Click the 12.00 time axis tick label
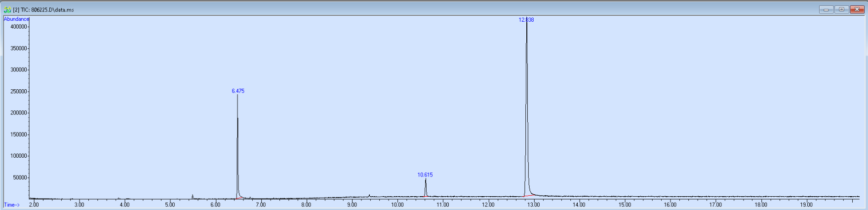 [x=488, y=205]
